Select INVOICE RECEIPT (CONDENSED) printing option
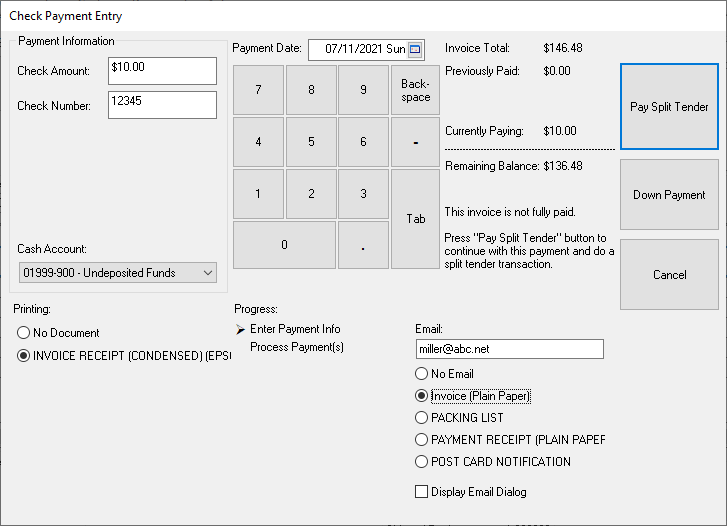The image size is (727, 526). 25,357
